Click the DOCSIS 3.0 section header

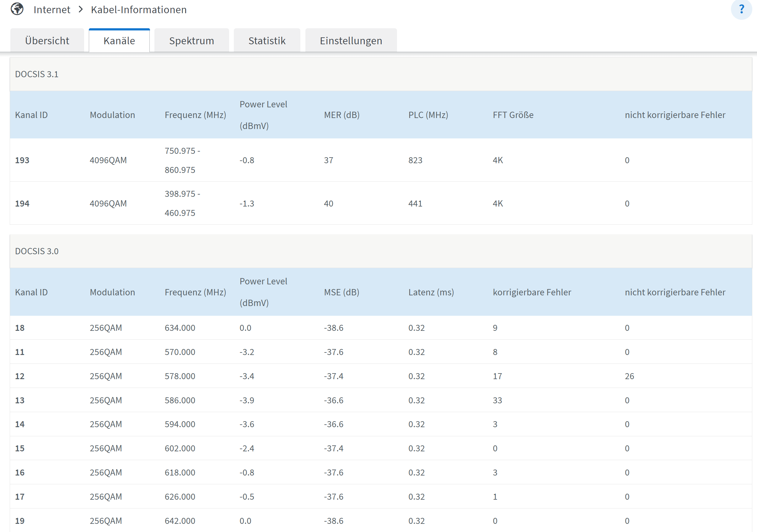coord(37,251)
